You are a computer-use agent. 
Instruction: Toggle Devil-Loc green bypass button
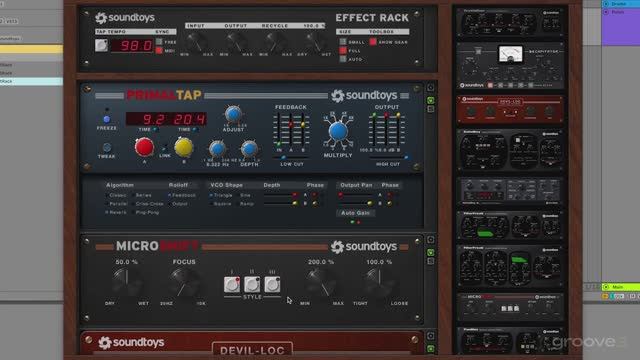[x=431, y=349]
